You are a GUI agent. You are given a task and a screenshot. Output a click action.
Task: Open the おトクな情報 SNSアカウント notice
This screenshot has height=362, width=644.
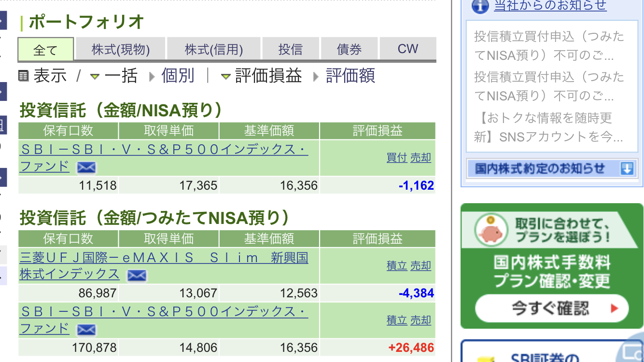point(549,127)
